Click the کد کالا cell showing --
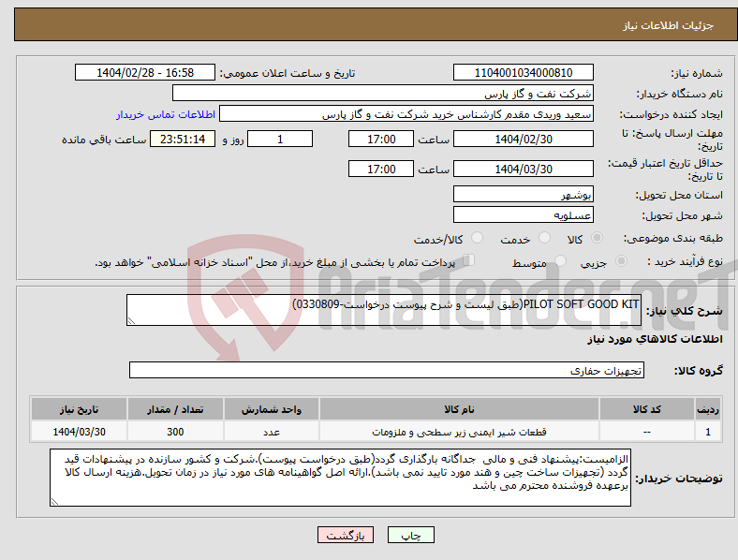The image size is (738, 560). click(x=647, y=432)
